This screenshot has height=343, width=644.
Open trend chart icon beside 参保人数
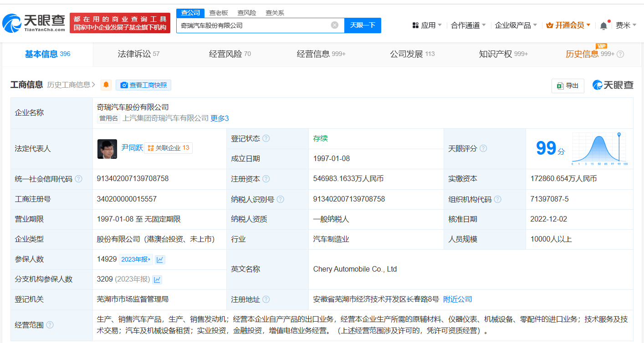160,259
